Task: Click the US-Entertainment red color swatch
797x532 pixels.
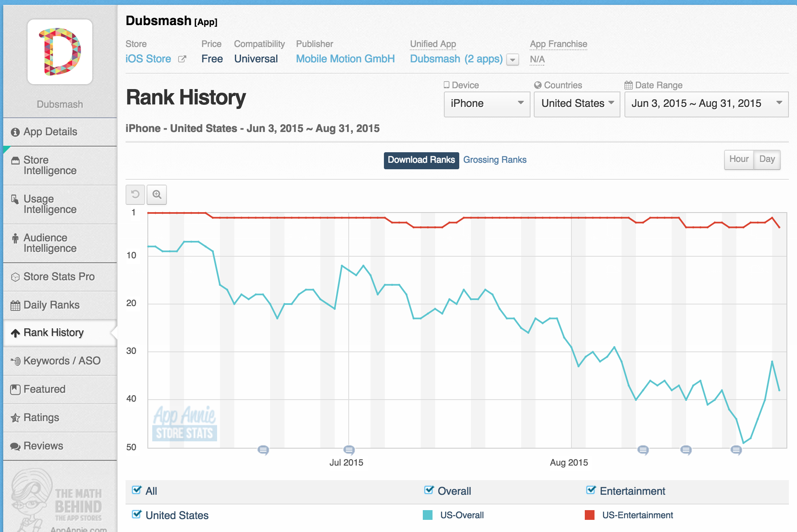Action: tap(590, 515)
